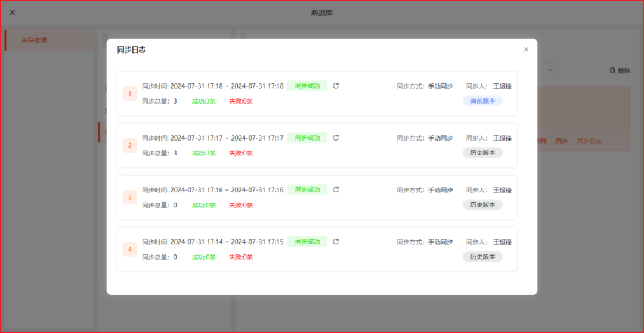
Task: Click the 同步日志 dialog title
Action: 131,50
